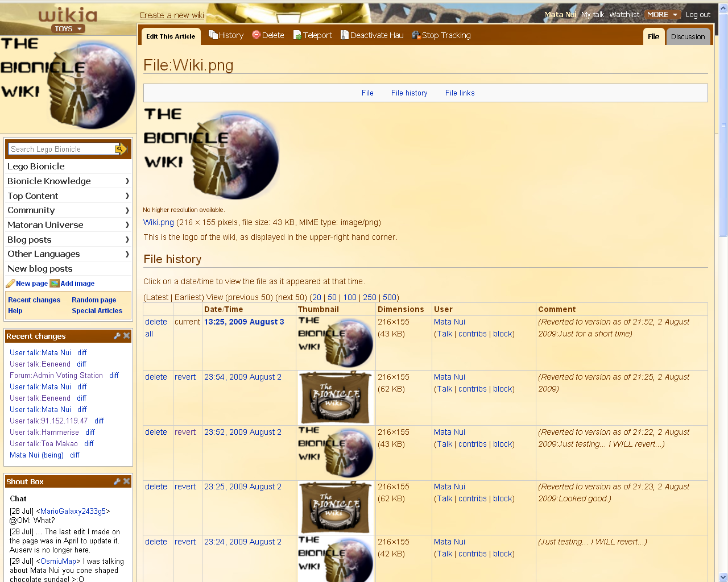View diff for User talk:Hammerise
The width and height of the screenshot is (728, 582).
(90, 433)
